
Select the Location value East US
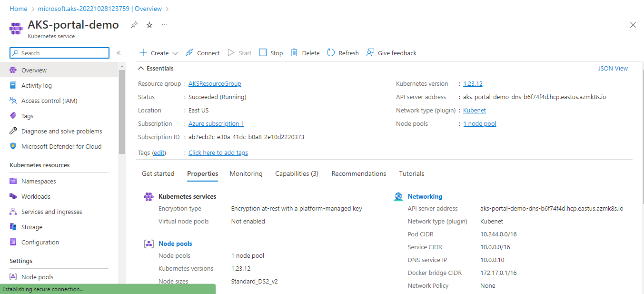coord(198,111)
